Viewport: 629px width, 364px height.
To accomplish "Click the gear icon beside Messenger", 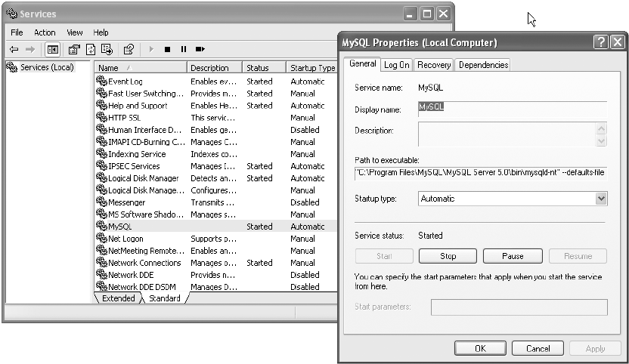I will pos(101,202).
